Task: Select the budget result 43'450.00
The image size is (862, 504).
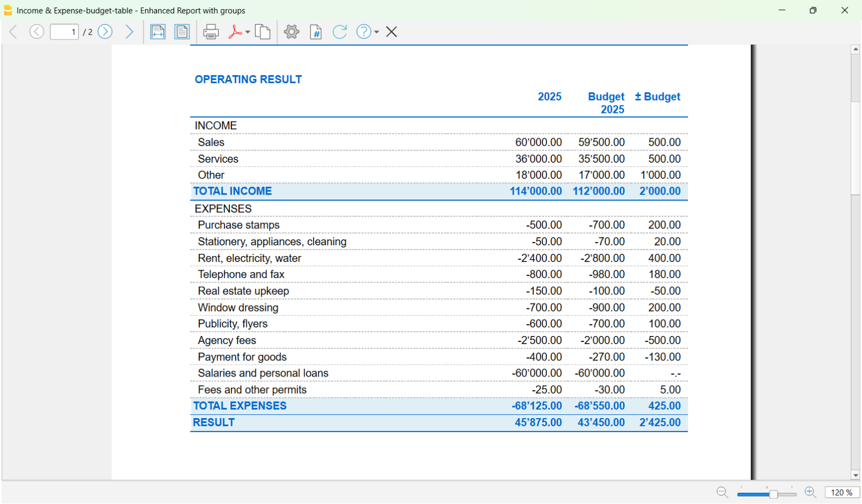Action: pyautogui.click(x=601, y=422)
